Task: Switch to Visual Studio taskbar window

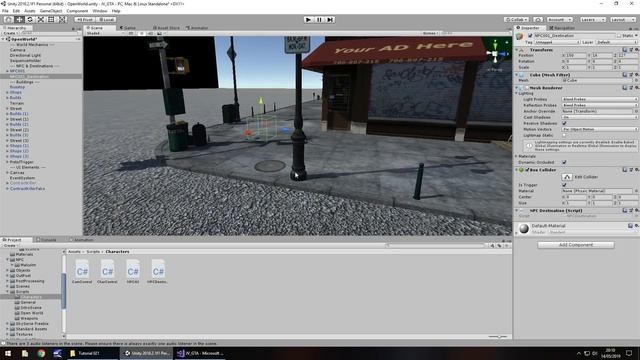Action: [x=200, y=353]
